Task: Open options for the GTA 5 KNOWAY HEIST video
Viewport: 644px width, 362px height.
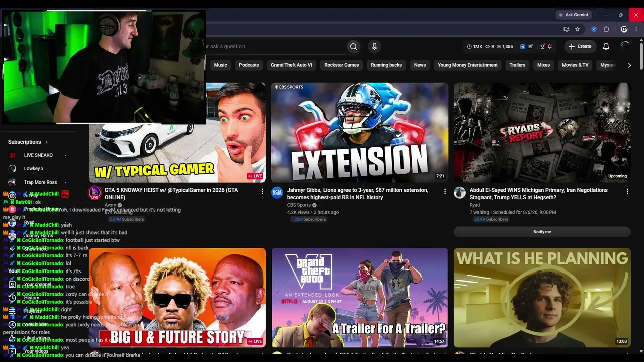Action: click(262, 191)
